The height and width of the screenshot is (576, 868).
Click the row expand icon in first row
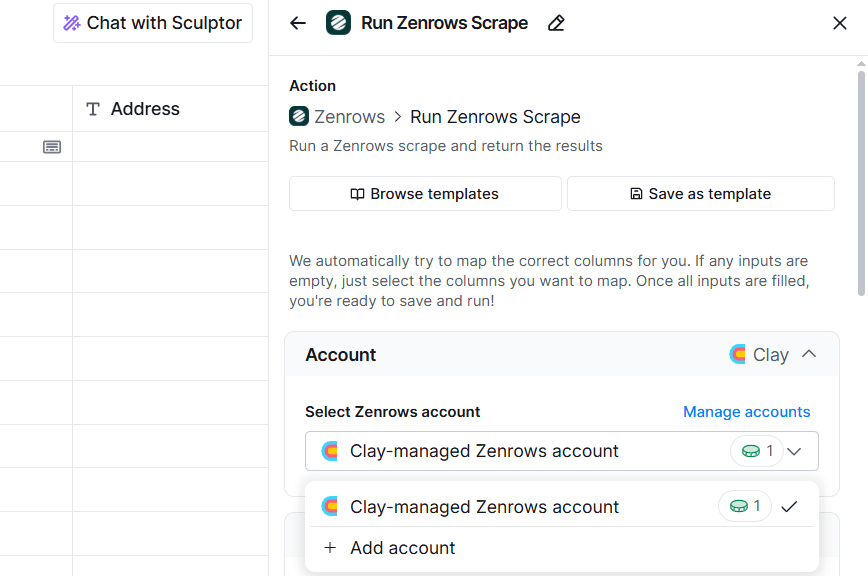coord(52,147)
